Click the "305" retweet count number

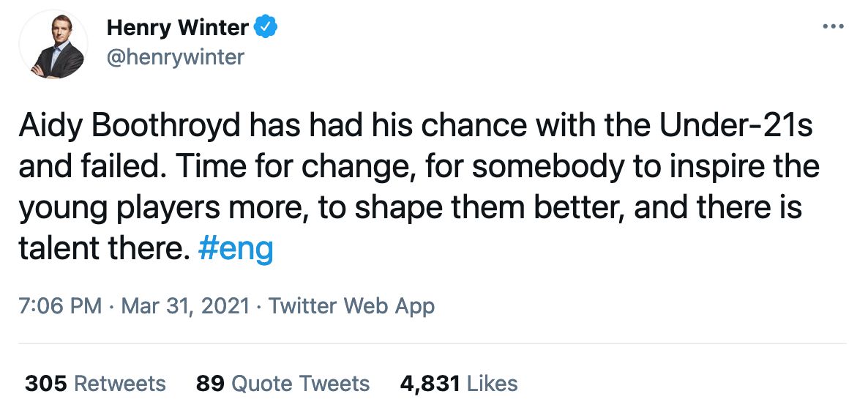[x=46, y=384]
